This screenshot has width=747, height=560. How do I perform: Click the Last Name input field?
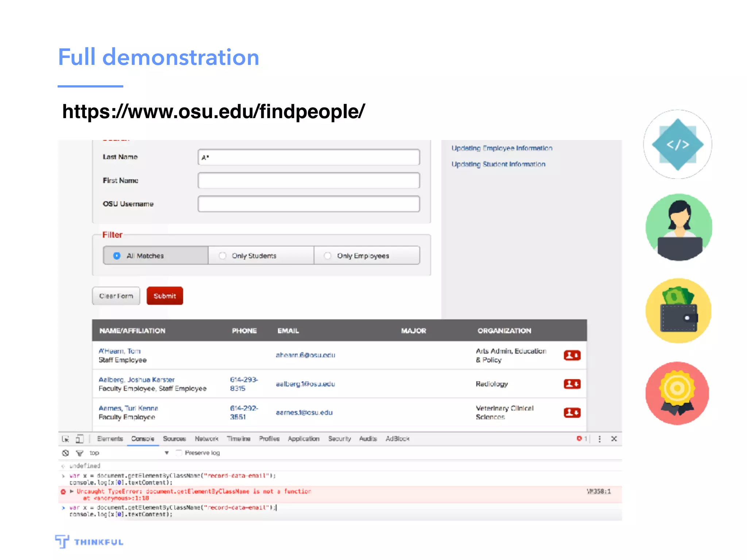[x=309, y=157]
